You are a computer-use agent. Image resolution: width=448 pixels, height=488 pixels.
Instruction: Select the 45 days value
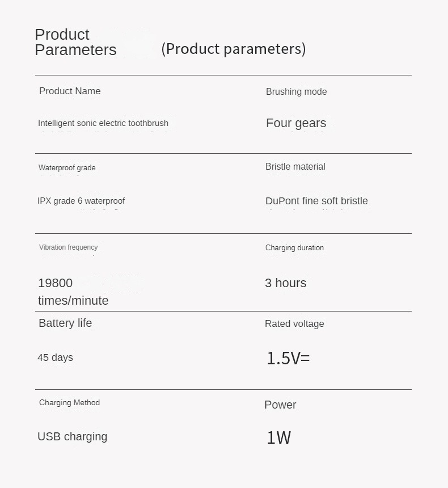click(55, 357)
